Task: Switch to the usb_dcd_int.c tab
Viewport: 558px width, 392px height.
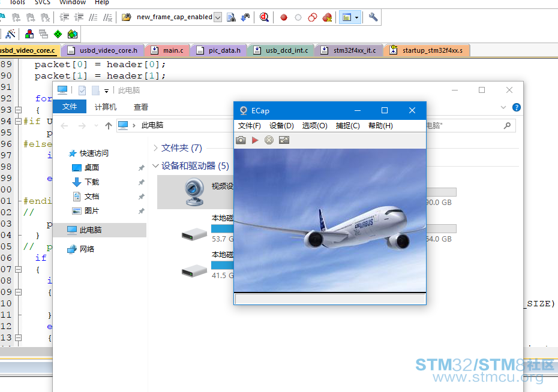Action: tap(286, 50)
